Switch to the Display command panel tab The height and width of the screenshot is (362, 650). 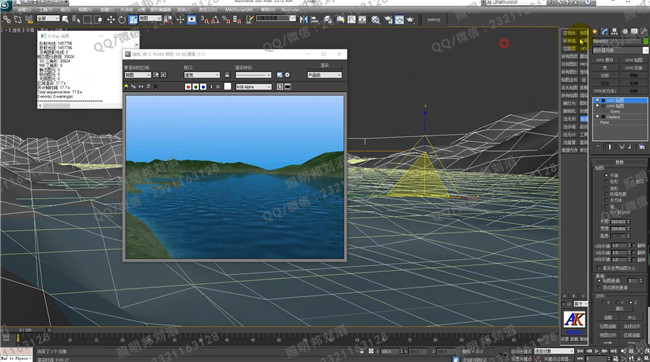coord(634,32)
